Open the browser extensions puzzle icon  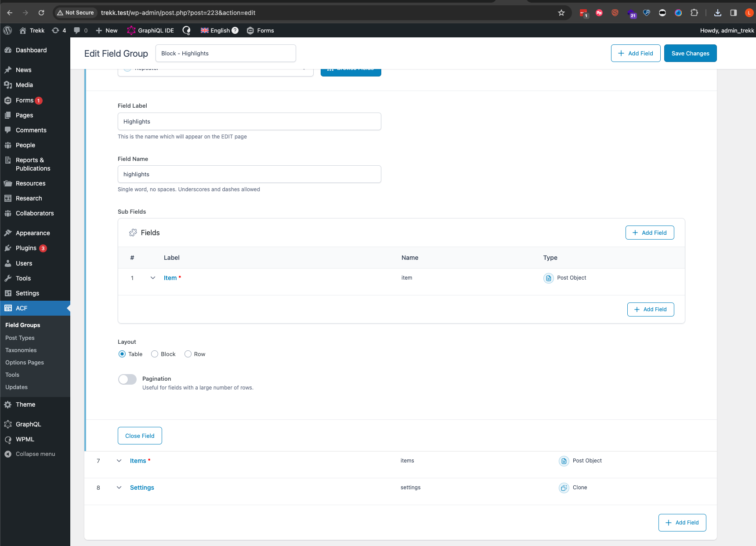694,13
